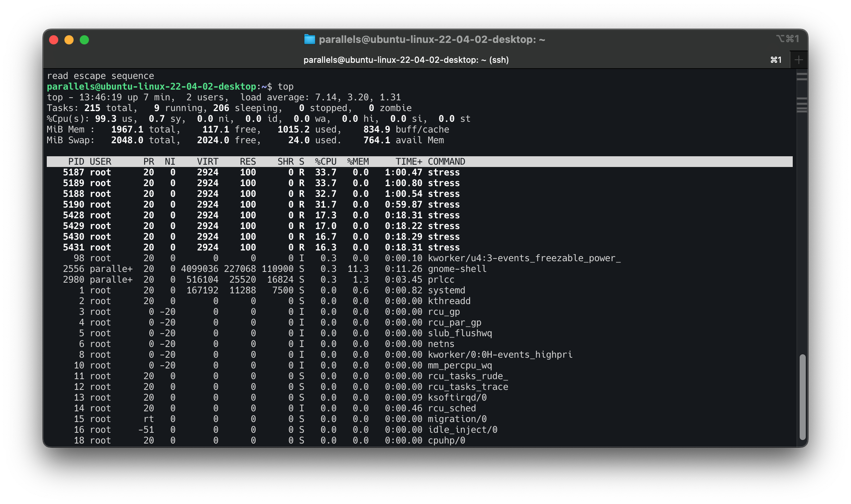Click the 33.7 %CPU value for PID 5187
Image resolution: width=851 pixels, height=504 pixels.
point(326,172)
